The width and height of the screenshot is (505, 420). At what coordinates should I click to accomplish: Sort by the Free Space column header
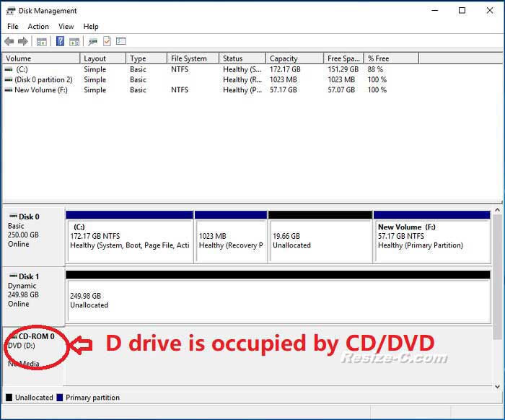point(343,58)
